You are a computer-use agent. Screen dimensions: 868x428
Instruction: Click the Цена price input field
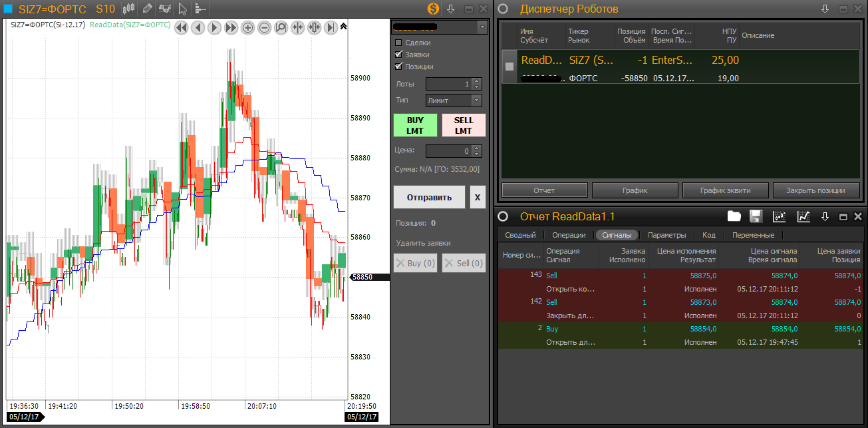point(449,151)
